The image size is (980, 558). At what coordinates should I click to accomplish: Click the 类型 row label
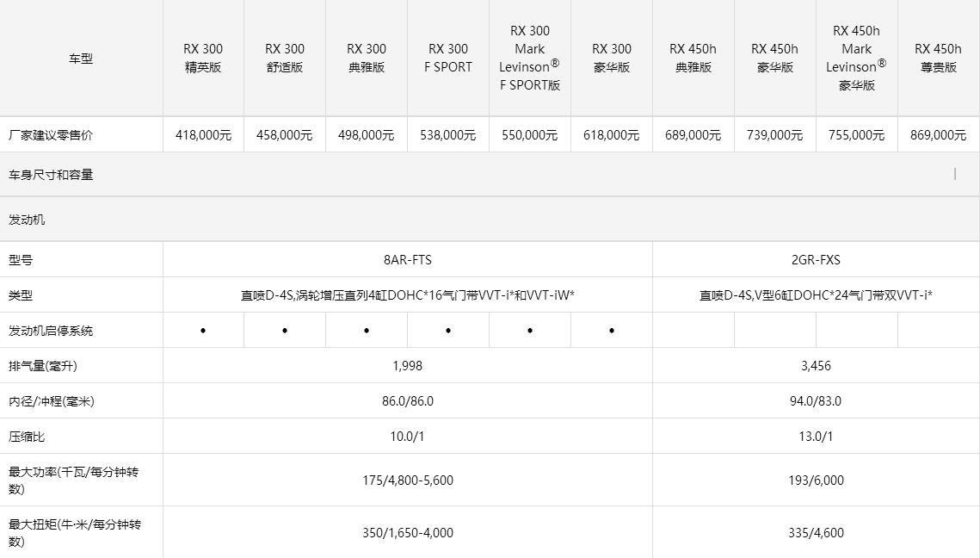point(21,295)
